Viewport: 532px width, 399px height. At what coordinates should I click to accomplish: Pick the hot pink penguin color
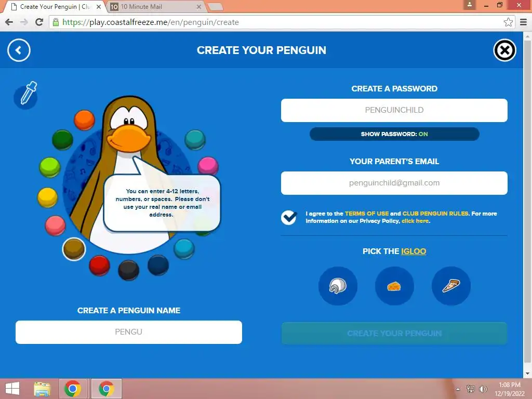pos(208,166)
